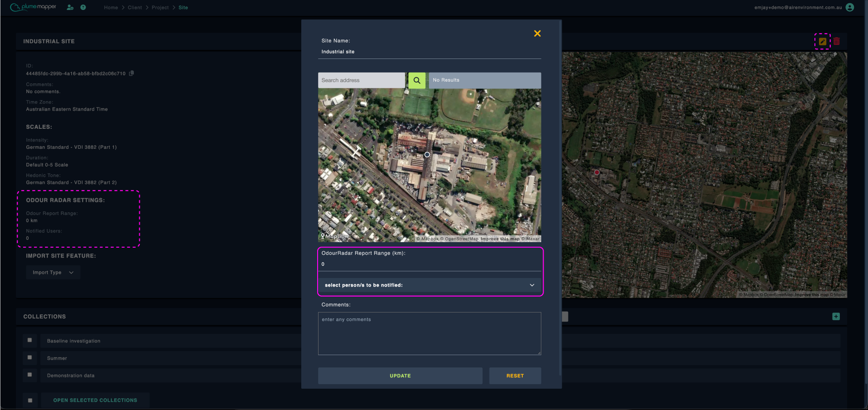This screenshot has height=410, width=868.
Task: Select Site in the breadcrumb
Action: (183, 8)
